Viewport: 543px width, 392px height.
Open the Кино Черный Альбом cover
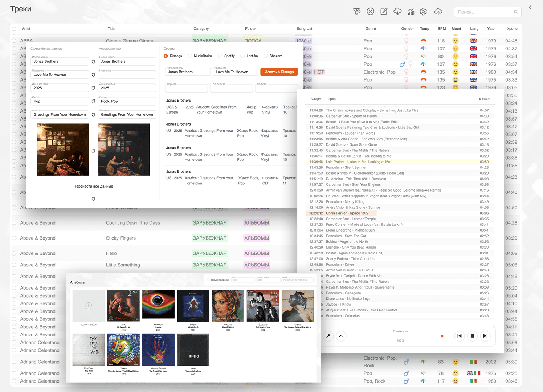point(193,350)
